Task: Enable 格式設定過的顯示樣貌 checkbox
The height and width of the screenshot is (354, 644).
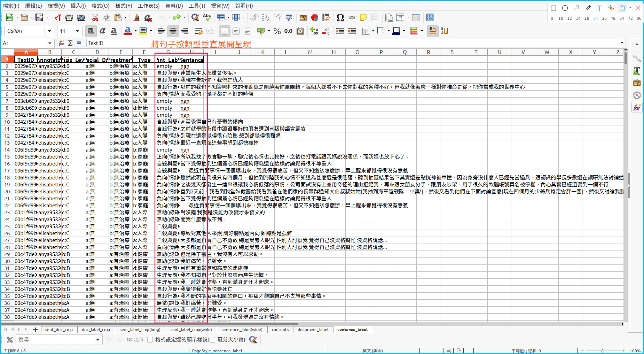Action: [150, 339]
